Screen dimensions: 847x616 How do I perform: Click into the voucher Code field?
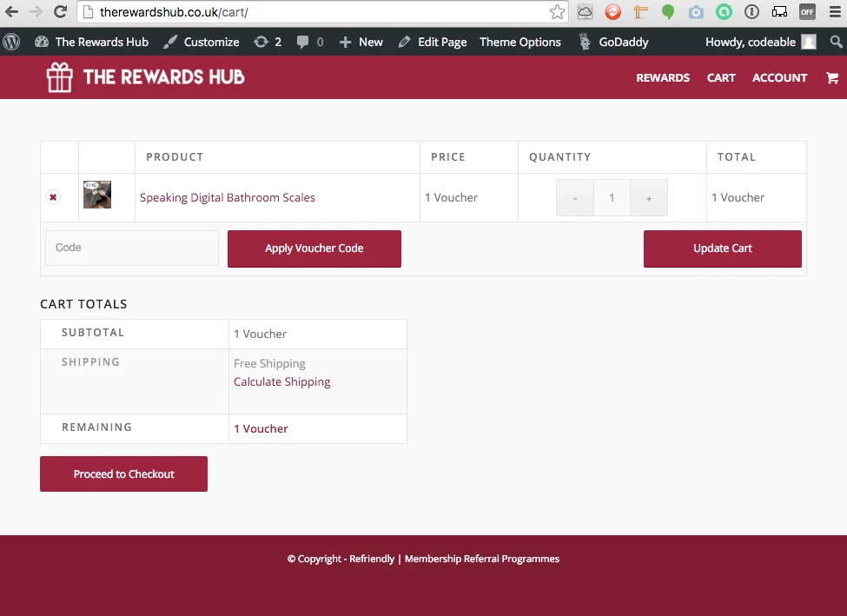132,248
